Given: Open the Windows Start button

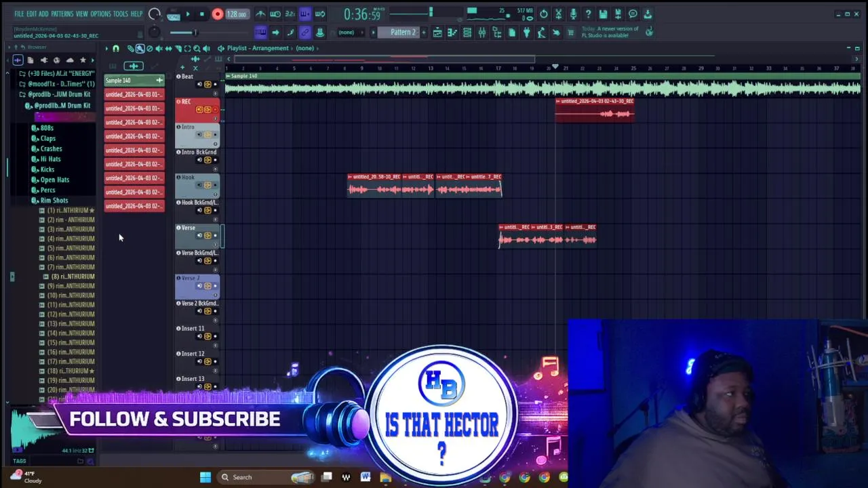Looking at the screenshot, I should pos(205,477).
